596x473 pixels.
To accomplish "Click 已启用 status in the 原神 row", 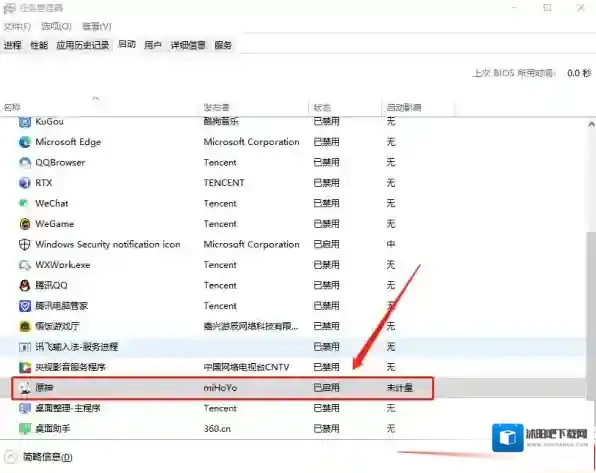I will (326, 388).
